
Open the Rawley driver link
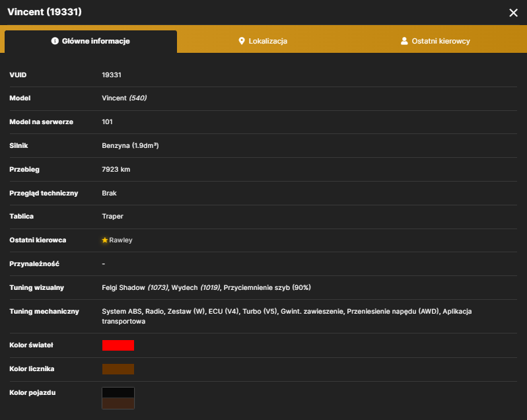(x=121, y=240)
